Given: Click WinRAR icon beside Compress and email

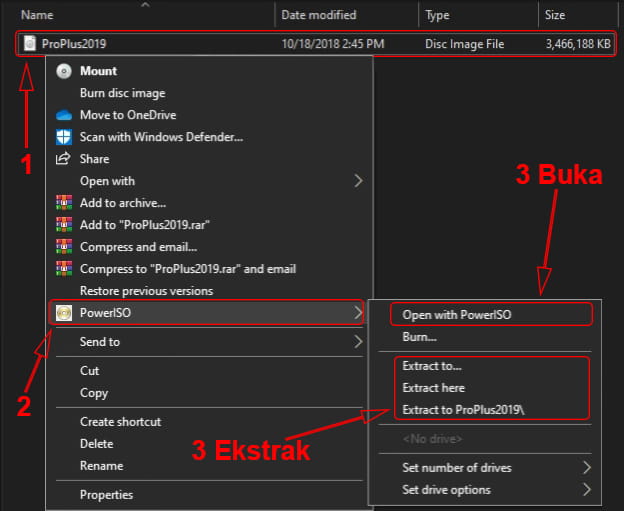Looking at the screenshot, I should pos(64,247).
